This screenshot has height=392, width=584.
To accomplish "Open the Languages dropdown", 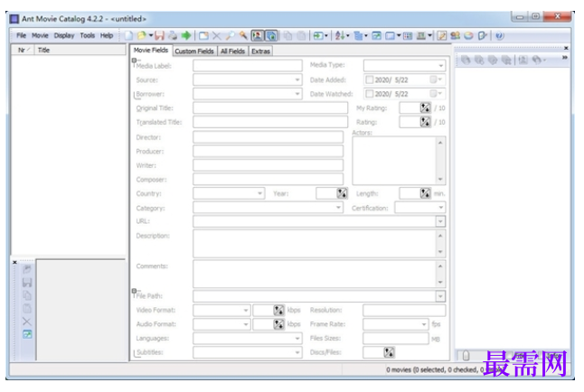I will (x=297, y=339).
